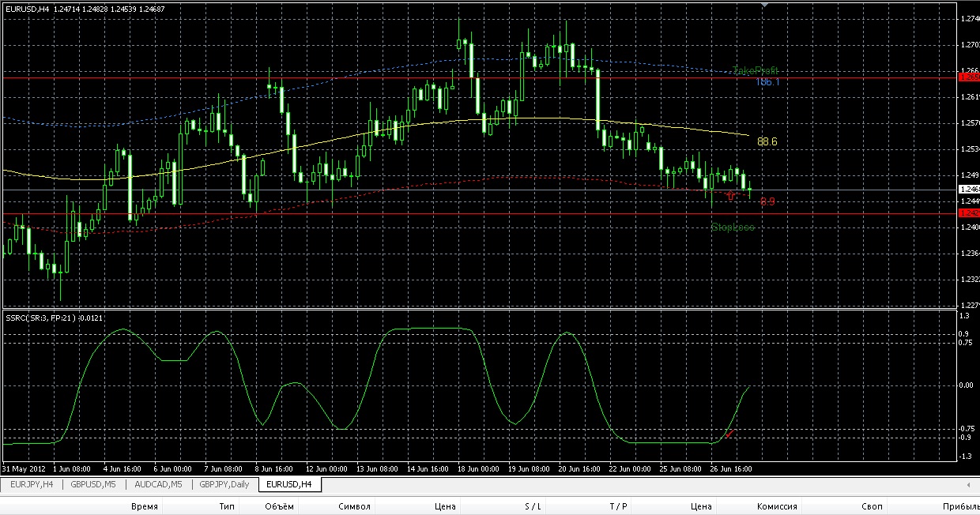980x515 pixels.
Task: Click the 26 Jun 16:00 time label
Action: click(733, 468)
